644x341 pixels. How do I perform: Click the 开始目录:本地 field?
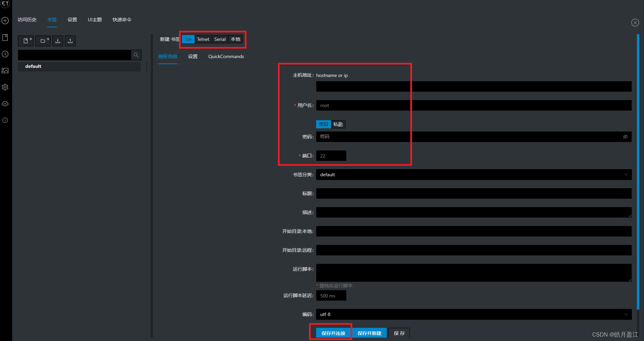coord(474,231)
